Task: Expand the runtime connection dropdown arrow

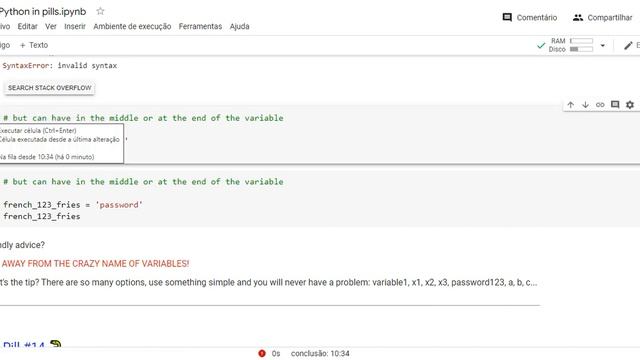Action: click(x=602, y=45)
